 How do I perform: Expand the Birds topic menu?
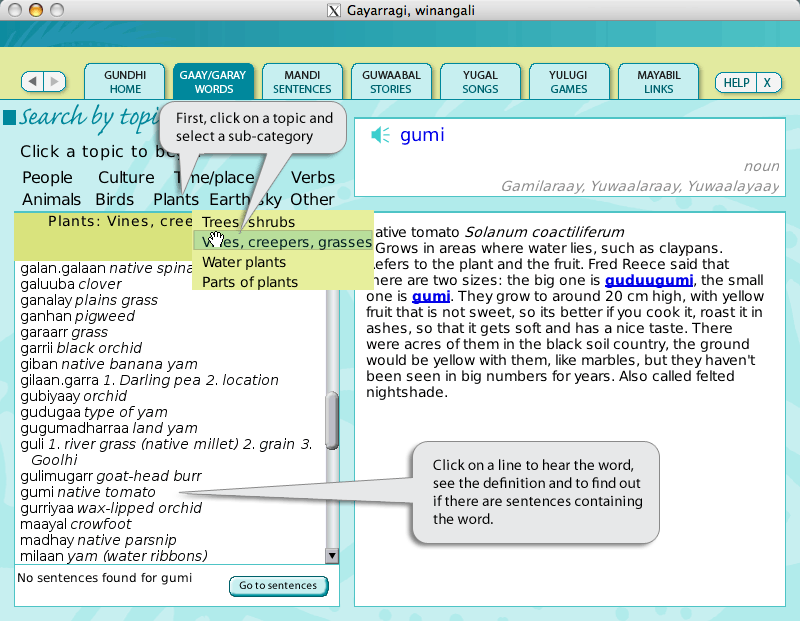point(115,200)
